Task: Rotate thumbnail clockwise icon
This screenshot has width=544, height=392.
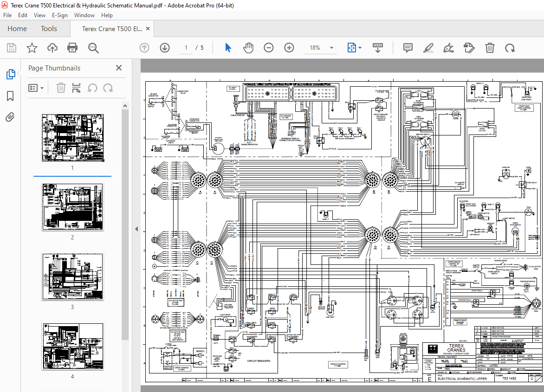Action: pos(108,88)
